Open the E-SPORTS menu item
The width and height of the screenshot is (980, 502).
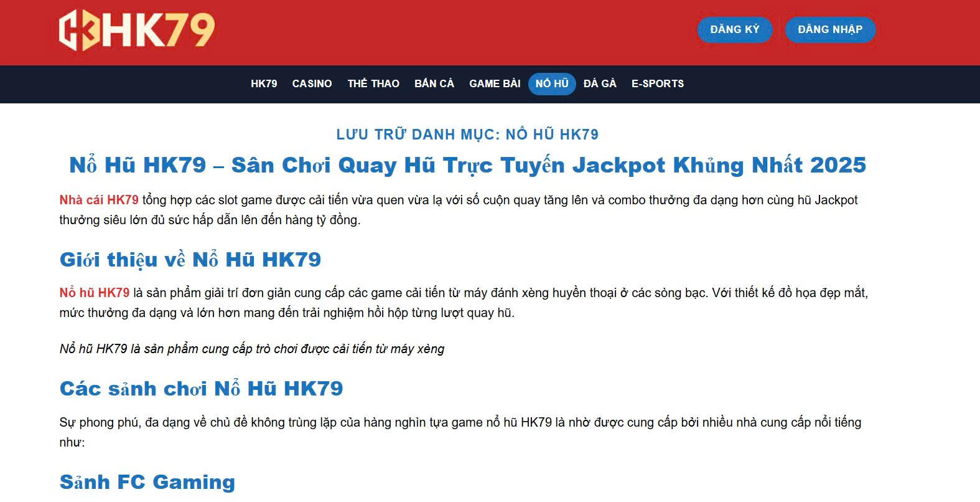coord(657,83)
